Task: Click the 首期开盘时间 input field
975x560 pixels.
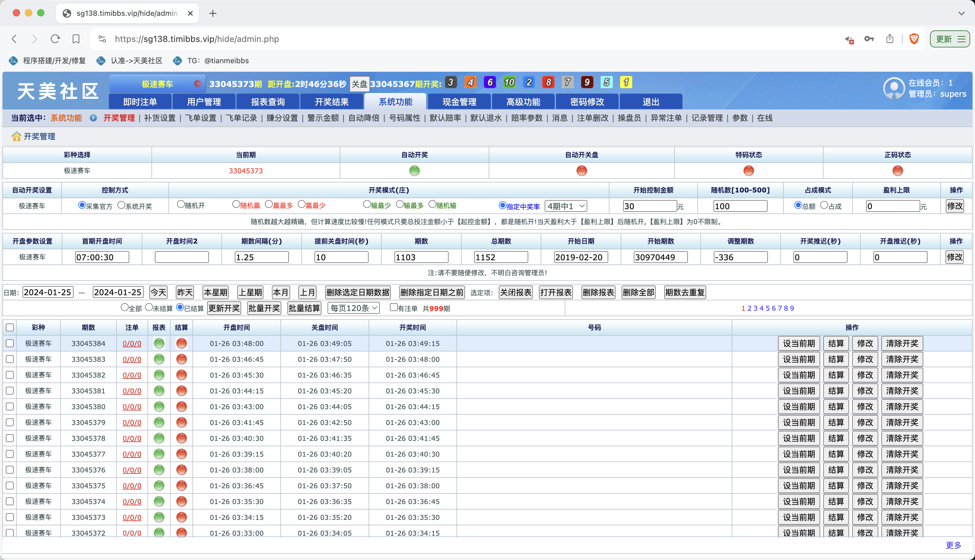Action: (102, 257)
